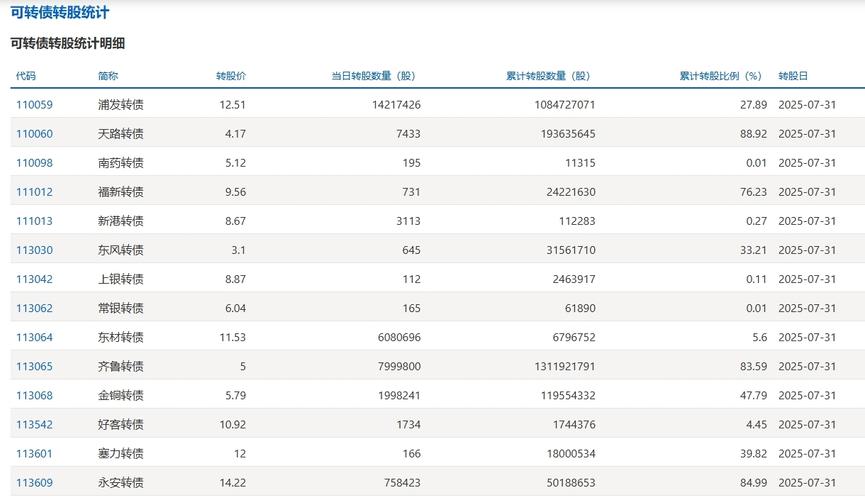This screenshot has width=865, height=500.
Task: Click date 2025-07-31 in 塞力转债 row
Action: coord(807,454)
